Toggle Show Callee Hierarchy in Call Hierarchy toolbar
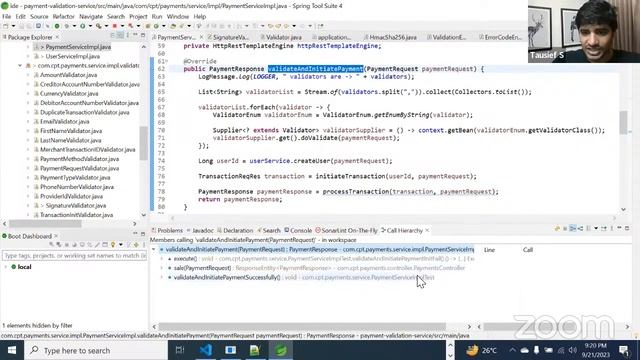 click(x=580, y=229)
